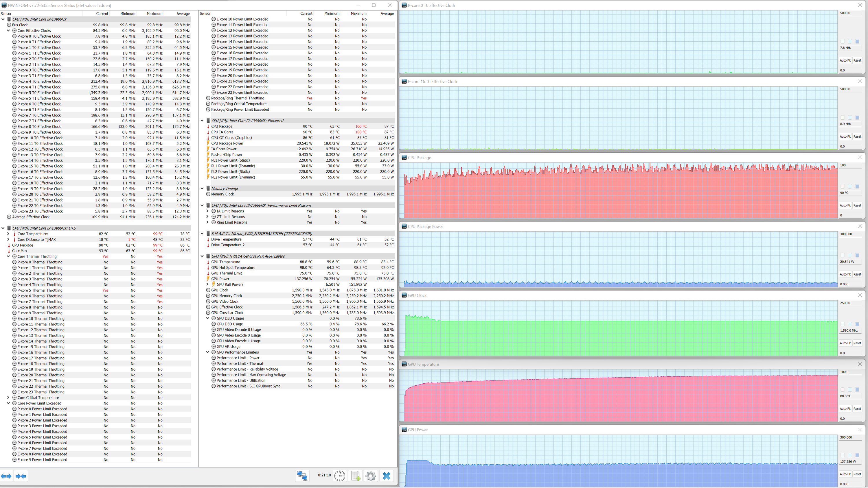Click the blue color swatch on P-core 0 graph
This screenshot has height=488, width=868.
(x=857, y=41)
